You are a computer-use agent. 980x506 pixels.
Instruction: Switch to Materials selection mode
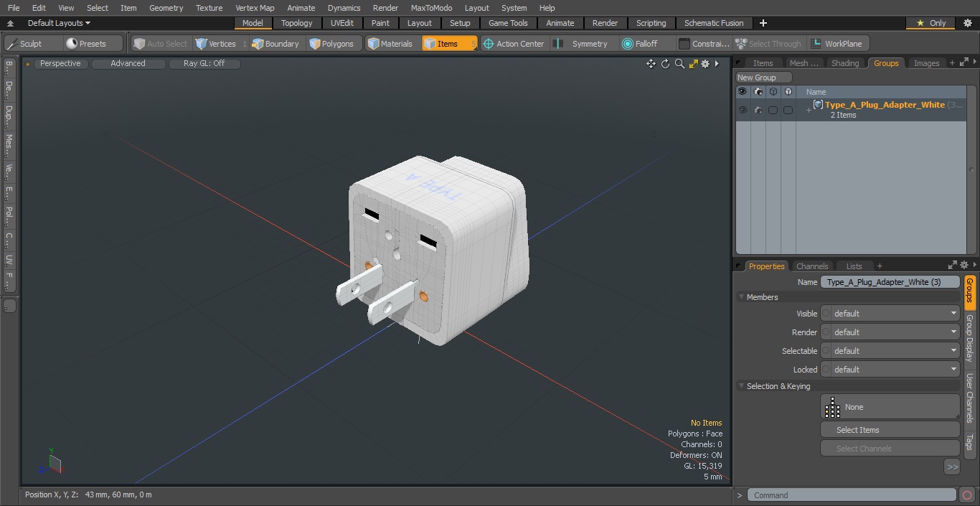(x=391, y=44)
